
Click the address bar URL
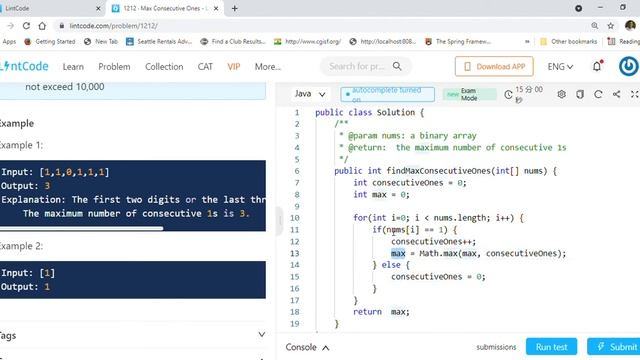(113, 26)
